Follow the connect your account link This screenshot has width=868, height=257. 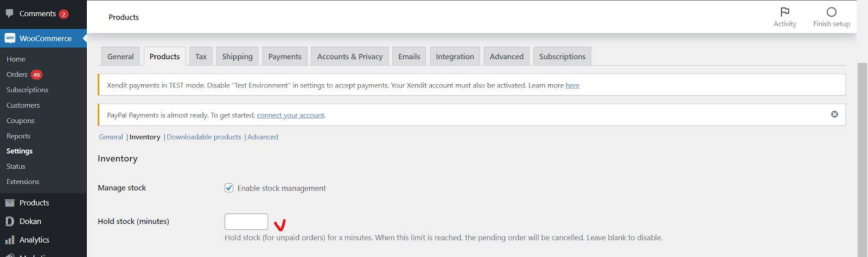(291, 115)
